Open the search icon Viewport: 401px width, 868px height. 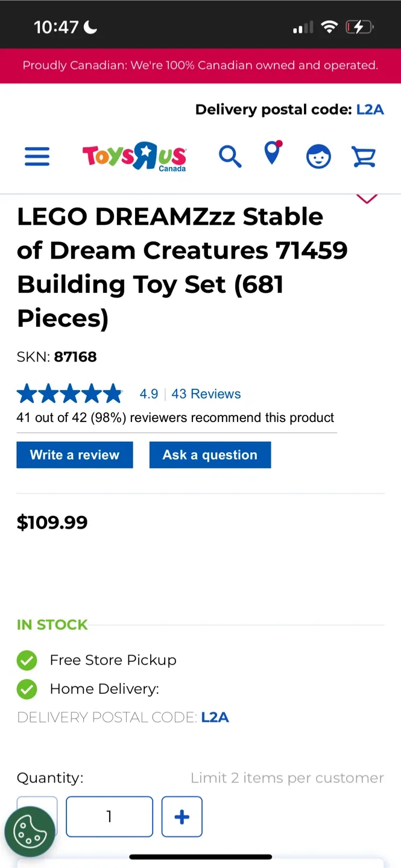230,156
